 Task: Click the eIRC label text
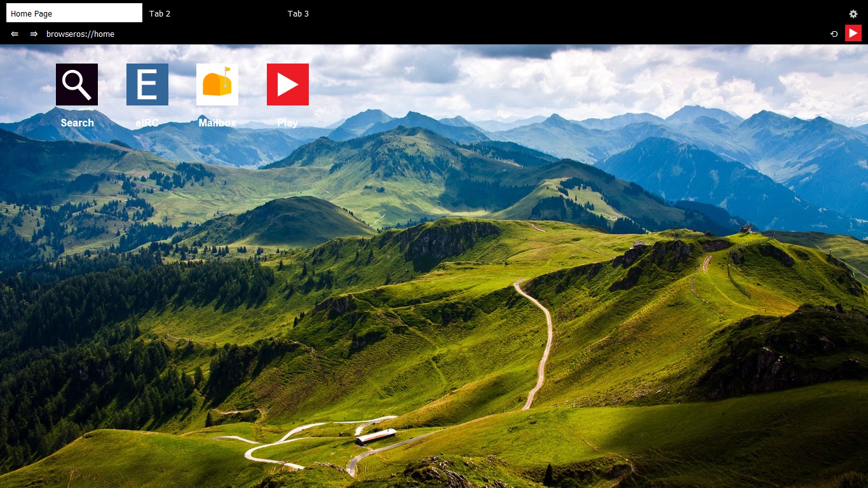tap(147, 123)
